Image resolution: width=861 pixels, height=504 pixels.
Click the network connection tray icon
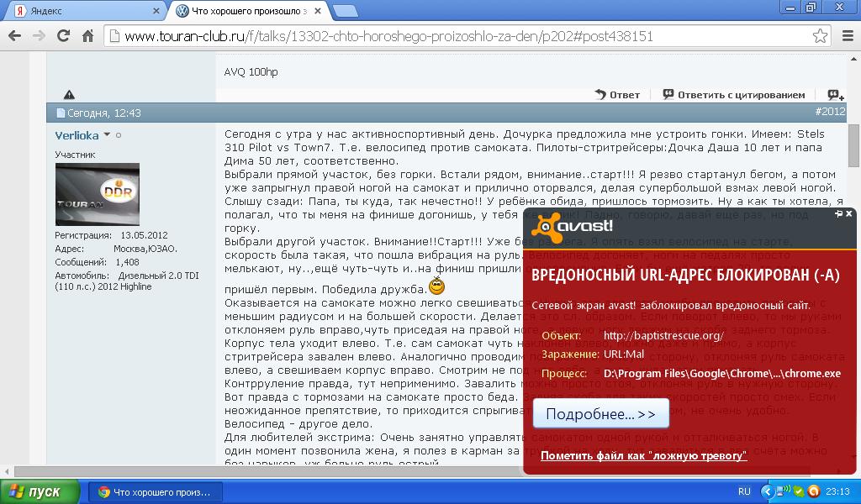(x=783, y=491)
